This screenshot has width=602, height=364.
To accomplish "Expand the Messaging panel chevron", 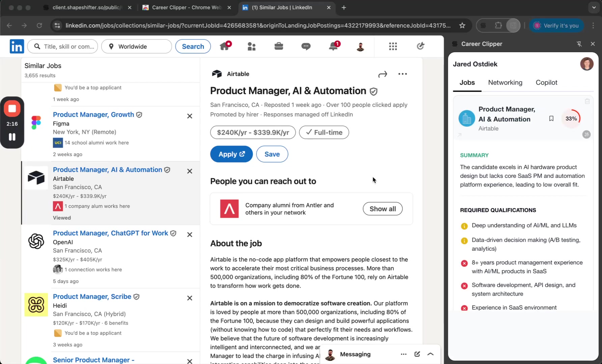I will tap(430, 354).
